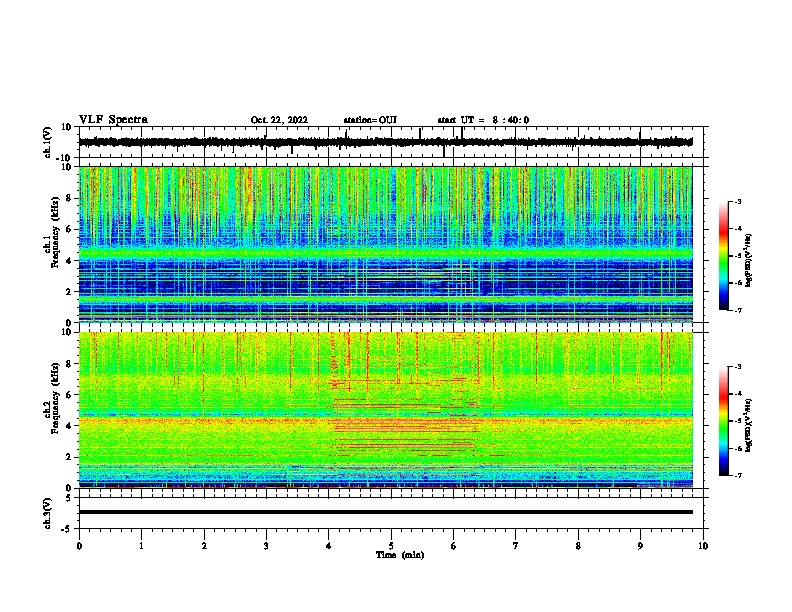This screenshot has width=792, height=612.
Task: Select the date text "Oct. 22, 2022"
Action: tap(279, 120)
